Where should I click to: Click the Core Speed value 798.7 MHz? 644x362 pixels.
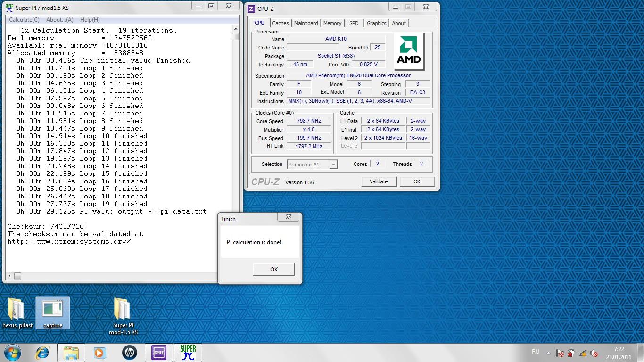pyautogui.click(x=309, y=121)
